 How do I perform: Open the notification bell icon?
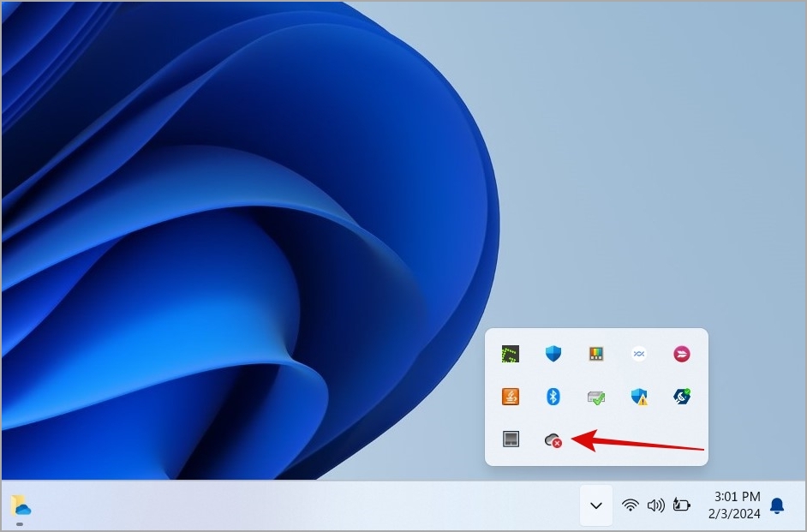pos(777,505)
